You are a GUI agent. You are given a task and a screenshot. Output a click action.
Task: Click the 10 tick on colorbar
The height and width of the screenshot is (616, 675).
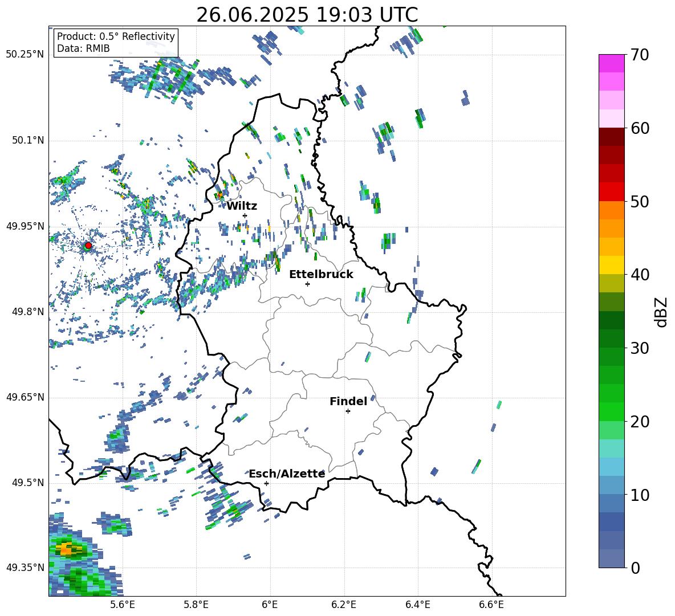(x=640, y=495)
